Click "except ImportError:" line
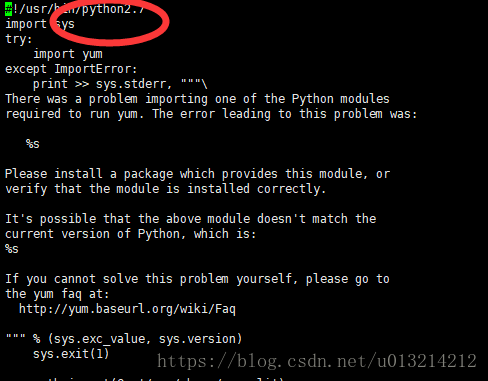The height and width of the screenshot is (381, 488). (71, 69)
